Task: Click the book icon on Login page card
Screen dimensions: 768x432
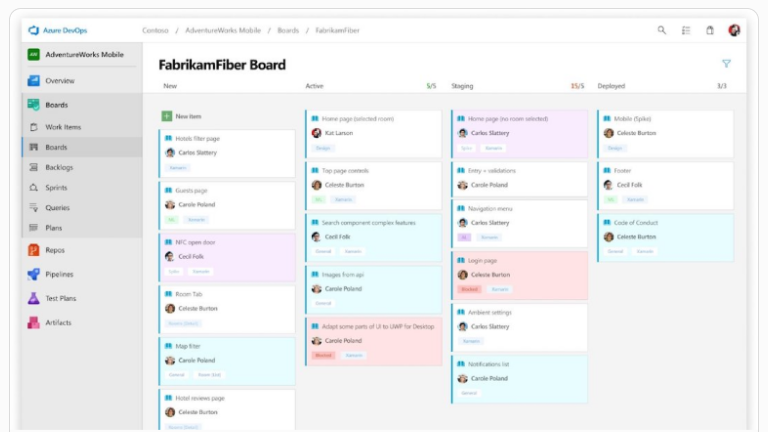Action: (x=461, y=261)
